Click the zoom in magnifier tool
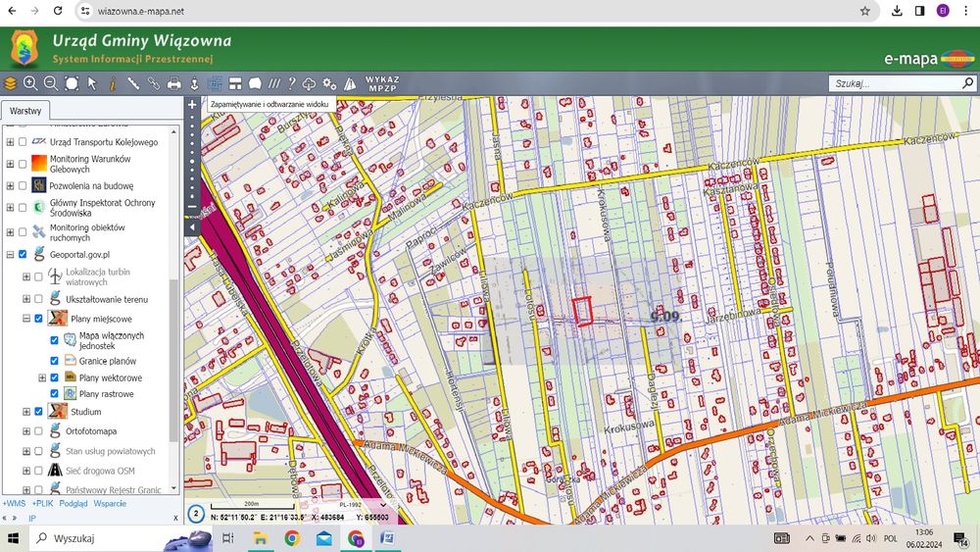This screenshot has height=552, width=980. [30, 84]
